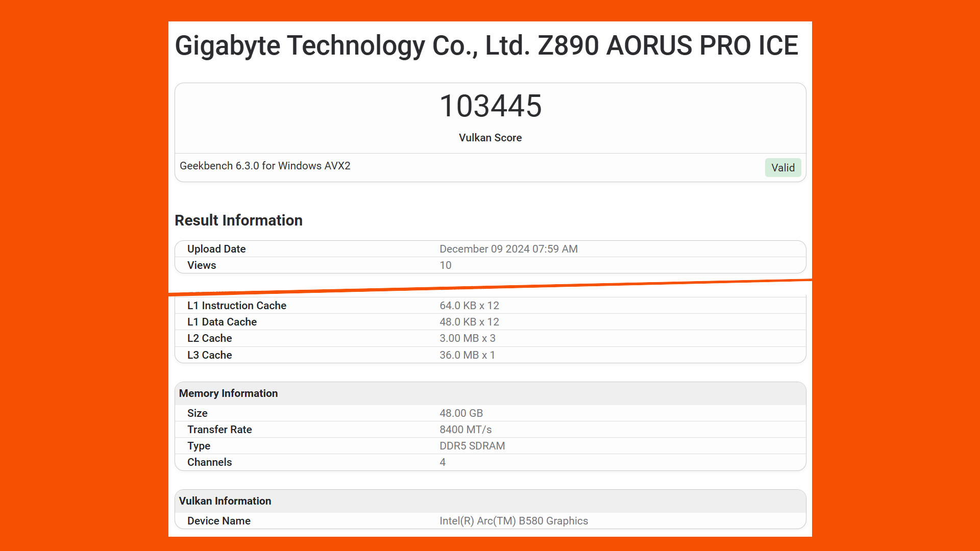Select the 36.0 MB x 1 value
The image size is (980, 551).
[467, 355]
